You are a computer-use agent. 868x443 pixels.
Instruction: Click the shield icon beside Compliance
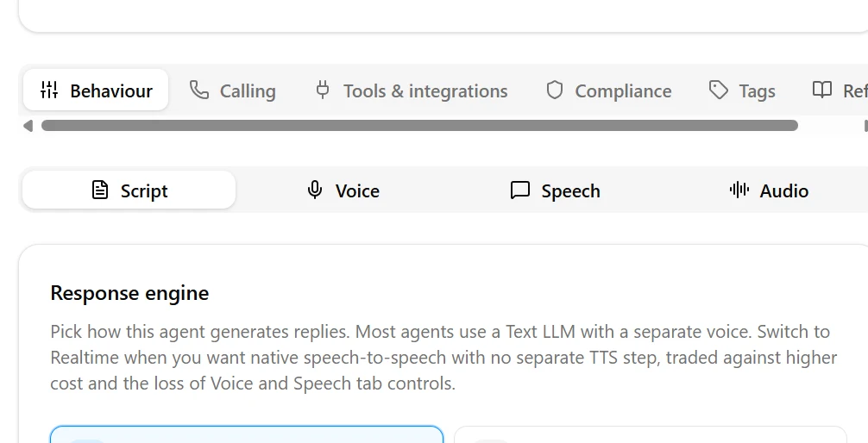(x=555, y=90)
